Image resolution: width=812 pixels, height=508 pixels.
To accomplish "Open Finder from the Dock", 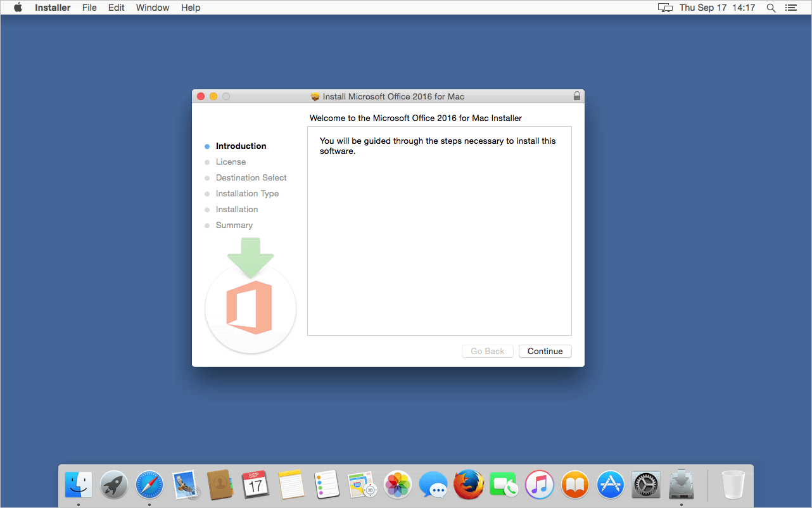I will 79,486.
